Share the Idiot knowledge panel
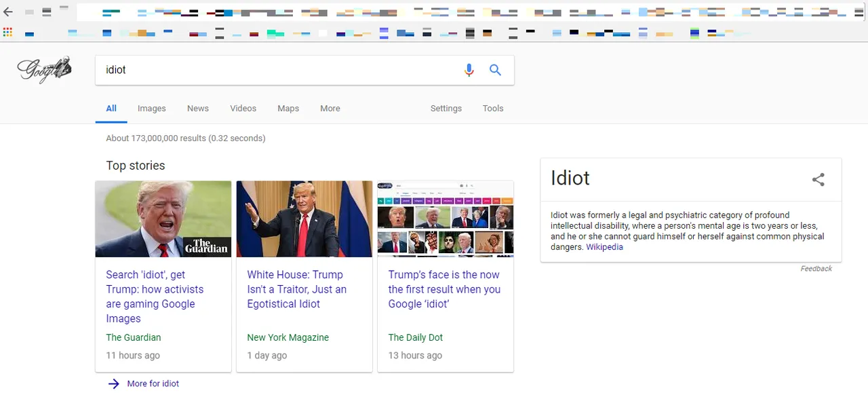This screenshot has width=868, height=393. [818, 179]
